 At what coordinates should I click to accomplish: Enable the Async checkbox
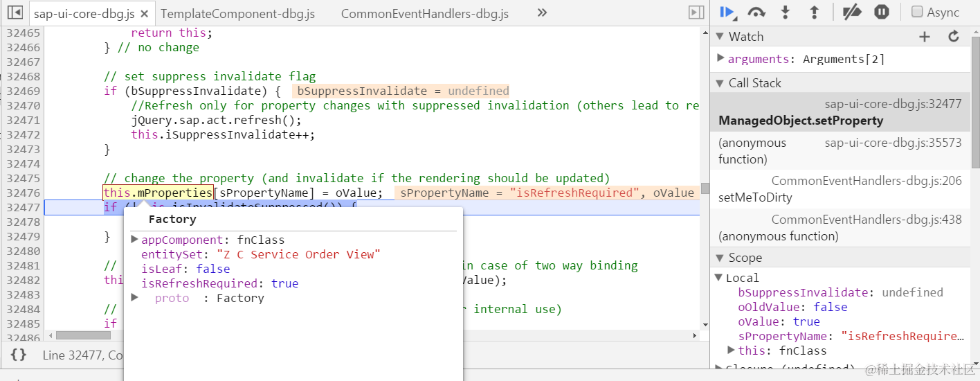(917, 12)
